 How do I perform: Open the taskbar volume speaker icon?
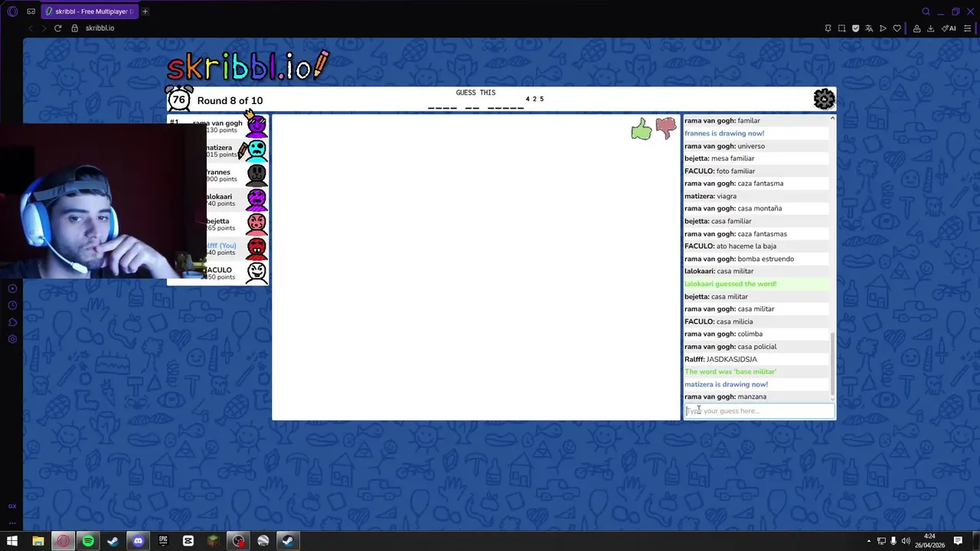(906, 541)
